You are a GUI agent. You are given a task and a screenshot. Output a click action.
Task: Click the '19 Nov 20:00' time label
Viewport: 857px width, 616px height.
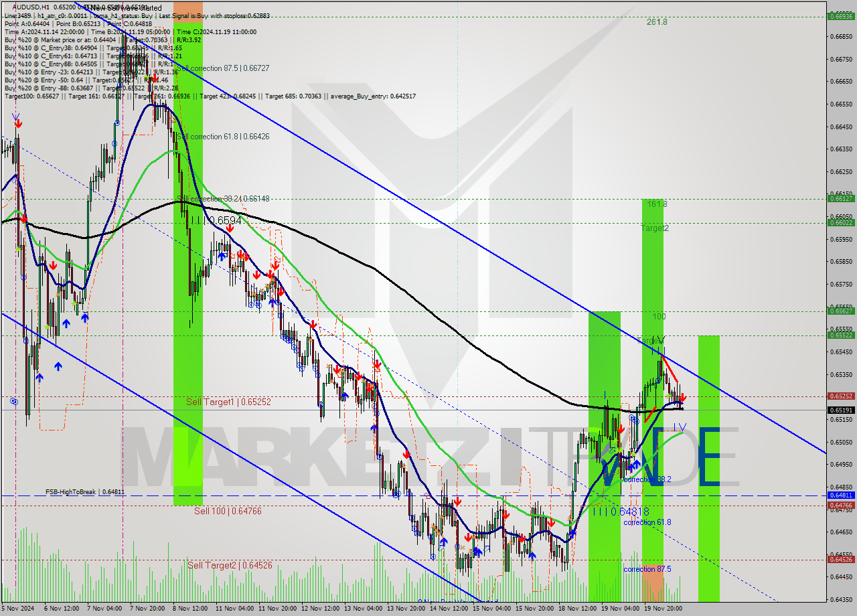[664, 609]
